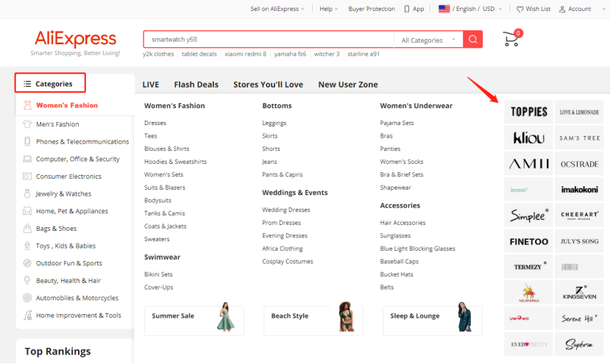Open the Sell on AliExpress dropdown
The image size is (610, 364).
278,9
